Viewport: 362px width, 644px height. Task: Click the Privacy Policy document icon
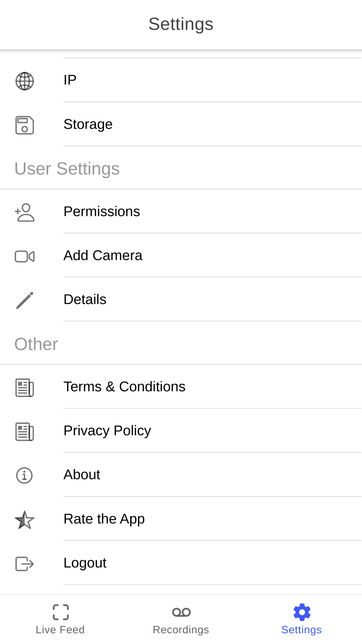coord(24,432)
